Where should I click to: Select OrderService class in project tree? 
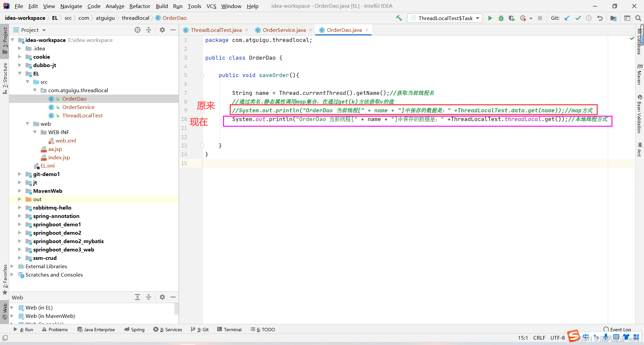(x=78, y=107)
